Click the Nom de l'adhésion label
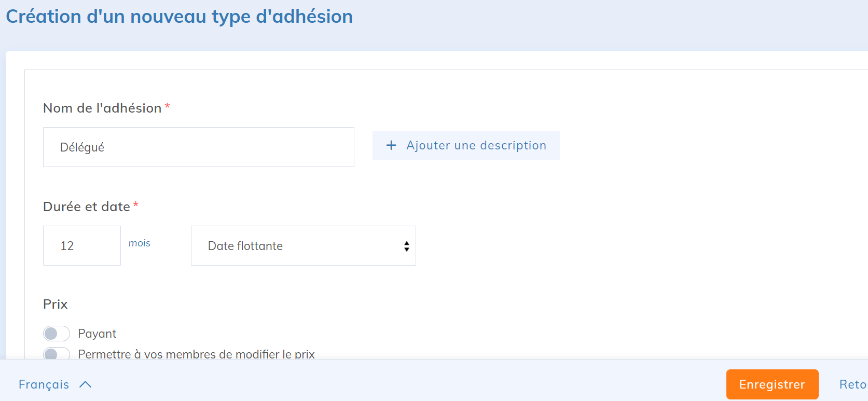This screenshot has width=868, height=401. [x=102, y=108]
